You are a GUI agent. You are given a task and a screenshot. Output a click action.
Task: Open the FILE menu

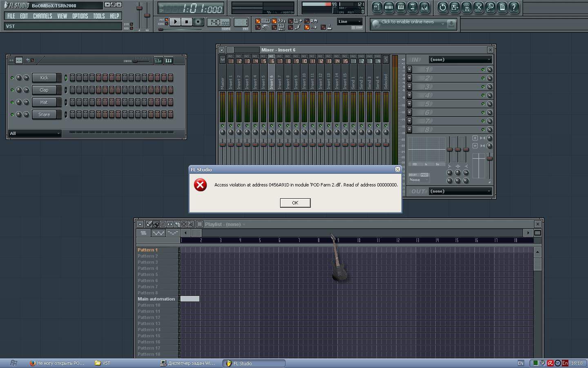tap(11, 16)
